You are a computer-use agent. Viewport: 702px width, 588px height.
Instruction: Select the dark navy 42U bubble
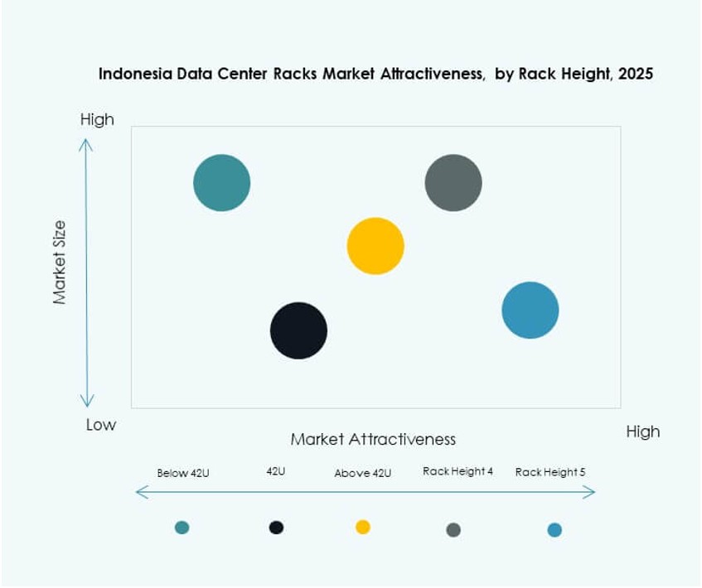[x=299, y=329]
